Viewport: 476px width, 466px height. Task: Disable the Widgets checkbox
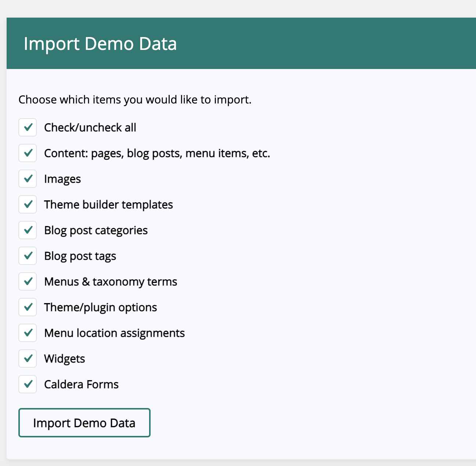coord(28,358)
